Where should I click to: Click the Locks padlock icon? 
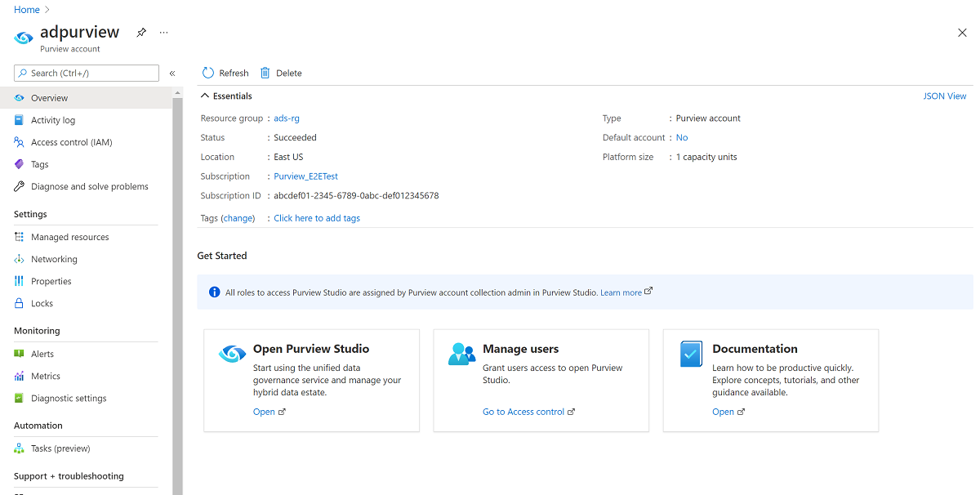tap(19, 303)
